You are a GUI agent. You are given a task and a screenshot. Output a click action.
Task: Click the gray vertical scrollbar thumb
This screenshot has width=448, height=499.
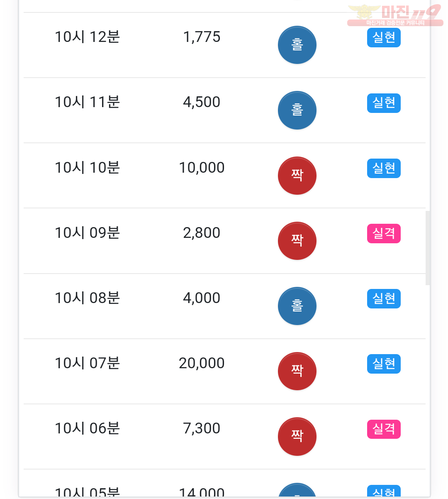[x=428, y=248]
